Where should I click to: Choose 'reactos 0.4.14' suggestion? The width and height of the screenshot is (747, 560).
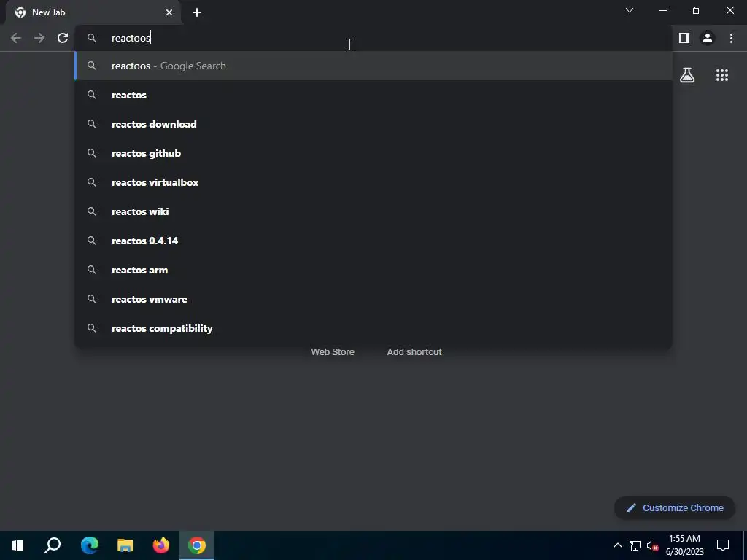pos(373,241)
